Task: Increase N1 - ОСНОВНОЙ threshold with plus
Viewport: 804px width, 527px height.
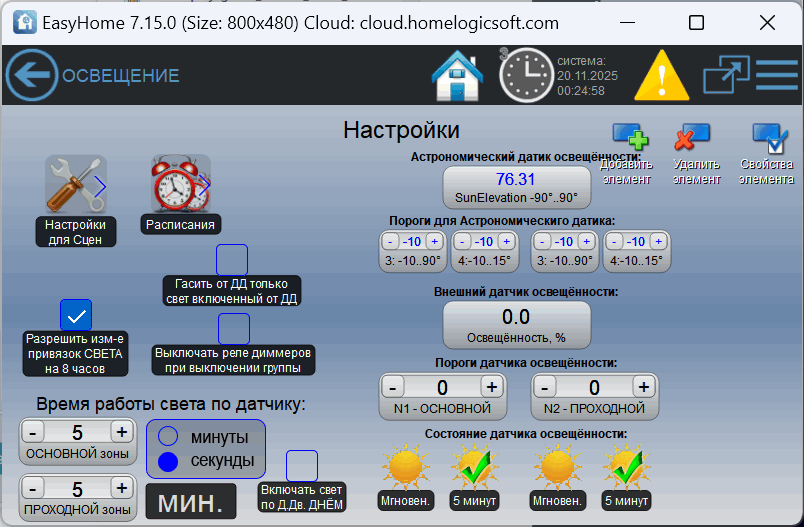Action: [491, 387]
